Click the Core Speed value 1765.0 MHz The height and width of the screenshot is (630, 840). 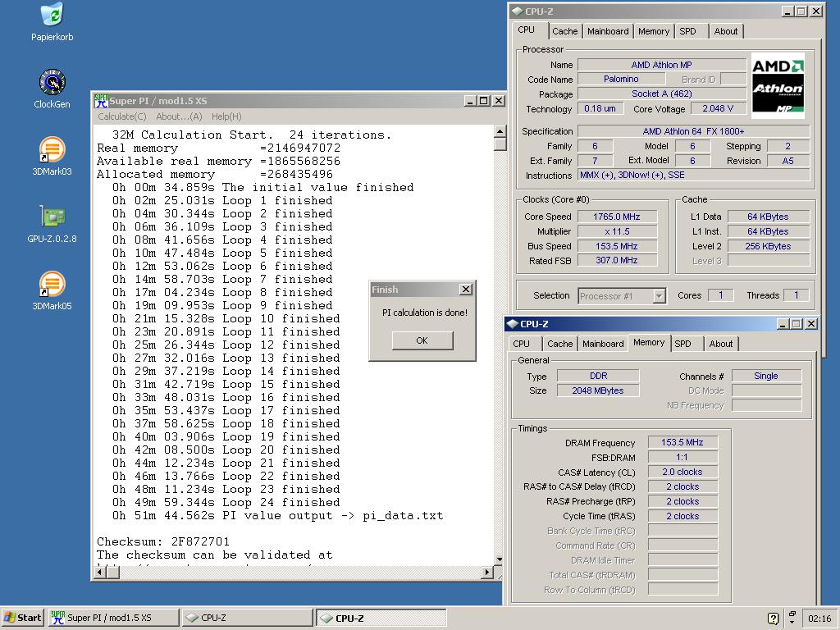click(x=617, y=217)
